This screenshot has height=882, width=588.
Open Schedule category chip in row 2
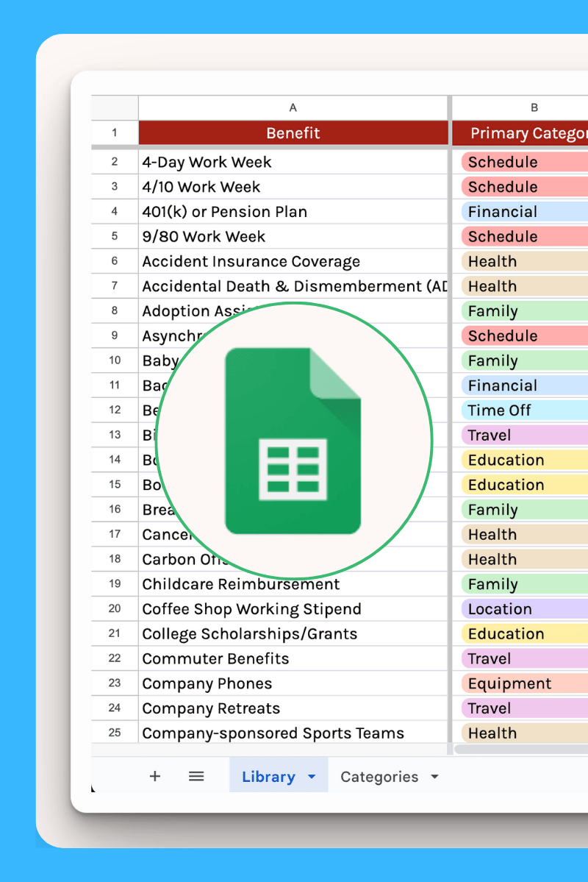point(525,162)
